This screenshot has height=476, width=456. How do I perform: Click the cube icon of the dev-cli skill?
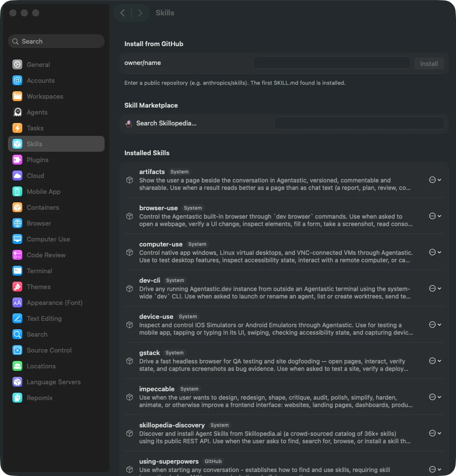click(129, 289)
